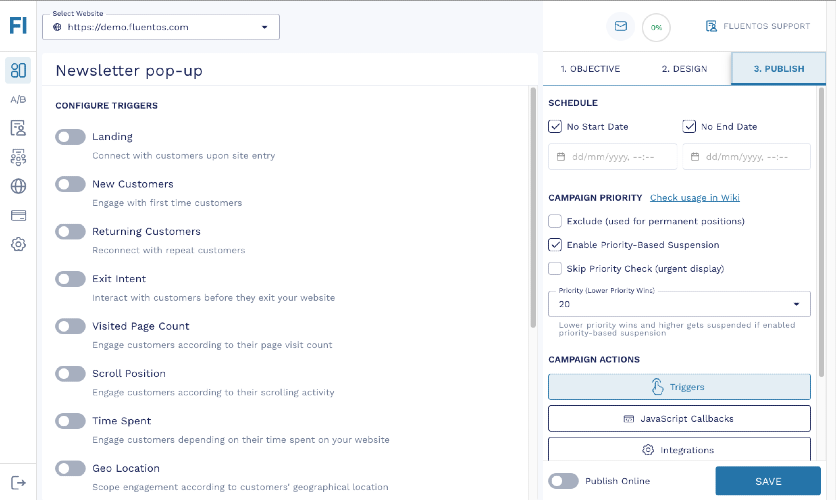Click the start date input field
Image resolution: width=836 pixels, height=500 pixels.
click(x=613, y=157)
